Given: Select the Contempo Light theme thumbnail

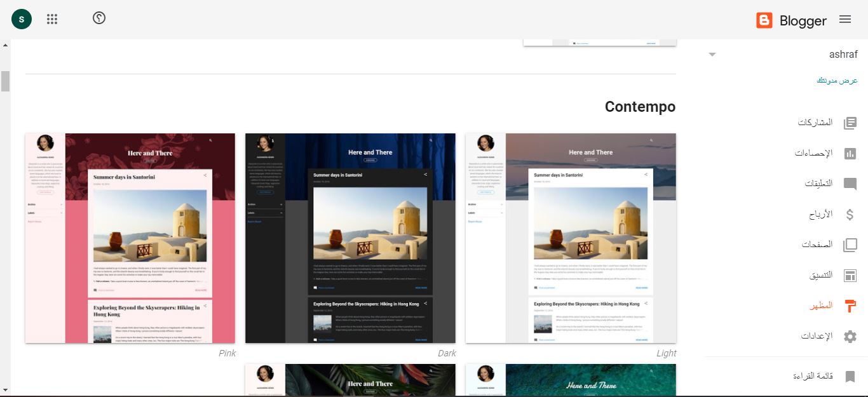Looking at the screenshot, I should [571, 238].
